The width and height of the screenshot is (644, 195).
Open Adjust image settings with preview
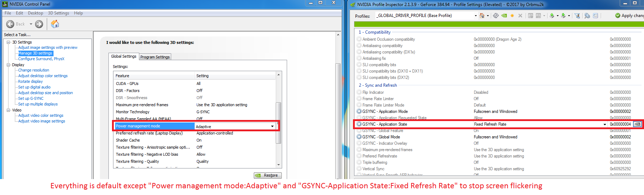(x=48, y=47)
